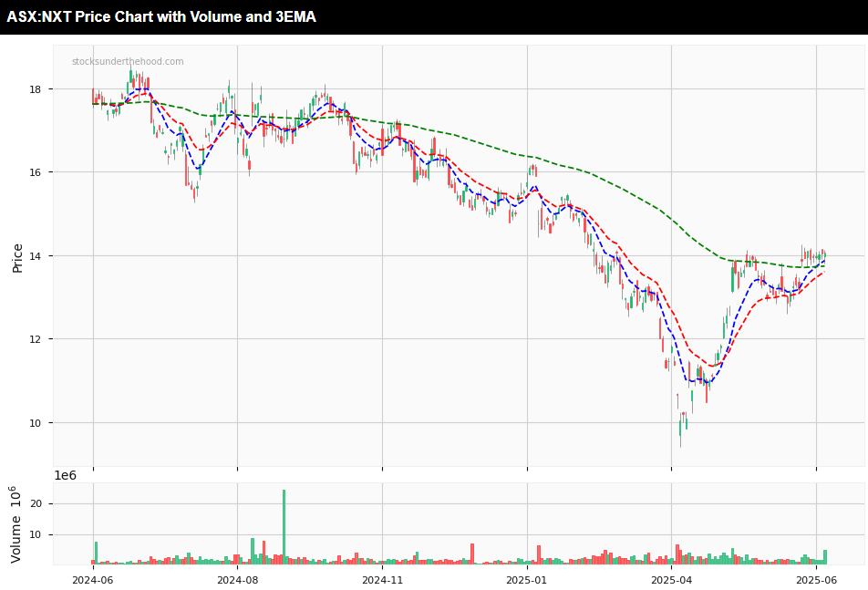Click the 'Volume' axis label

tap(15, 524)
